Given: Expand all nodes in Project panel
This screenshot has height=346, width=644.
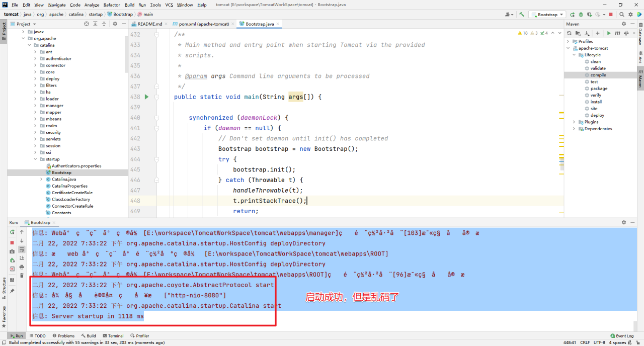Looking at the screenshot, I should pyautogui.click(x=96, y=24).
